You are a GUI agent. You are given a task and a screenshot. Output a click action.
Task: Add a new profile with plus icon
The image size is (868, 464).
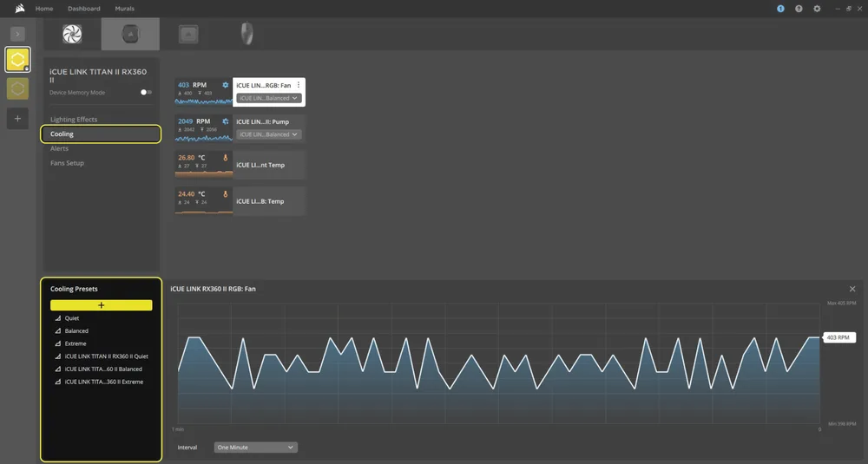(17, 119)
